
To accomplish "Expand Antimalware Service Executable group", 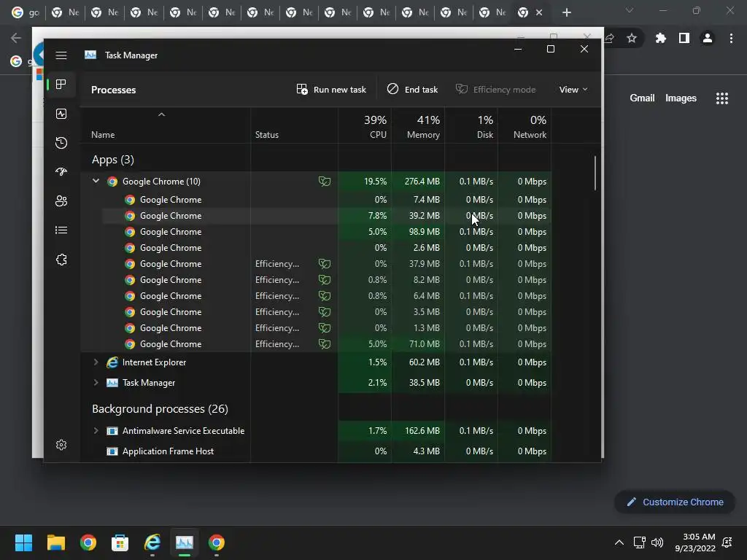I will click(x=96, y=431).
